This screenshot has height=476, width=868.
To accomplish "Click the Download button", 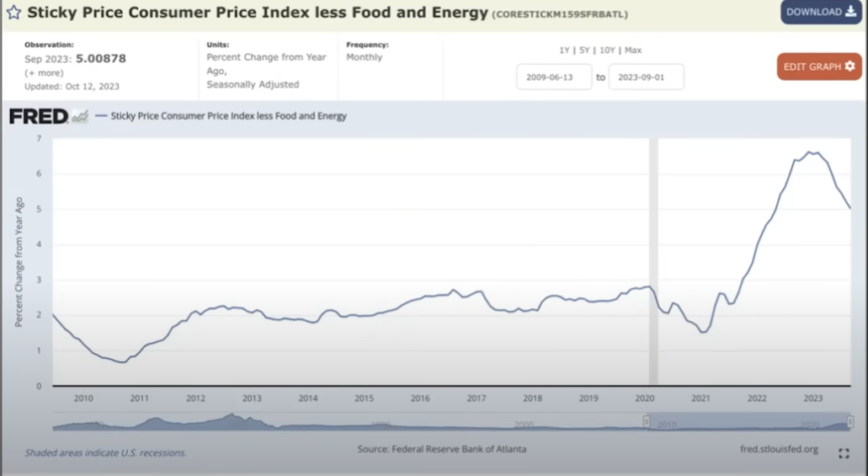I will pyautogui.click(x=821, y=12).
